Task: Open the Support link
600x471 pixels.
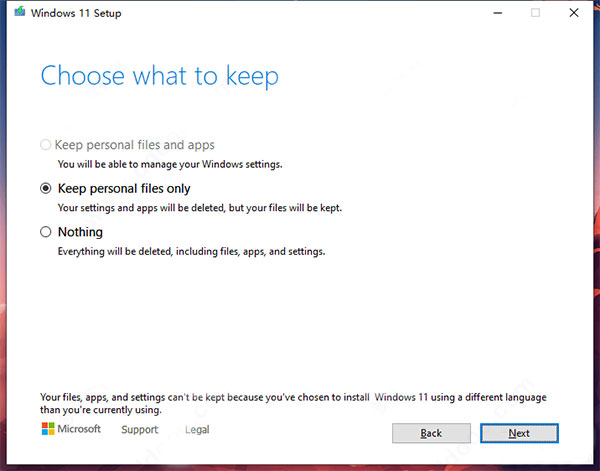Action: [x=140, y=429]
